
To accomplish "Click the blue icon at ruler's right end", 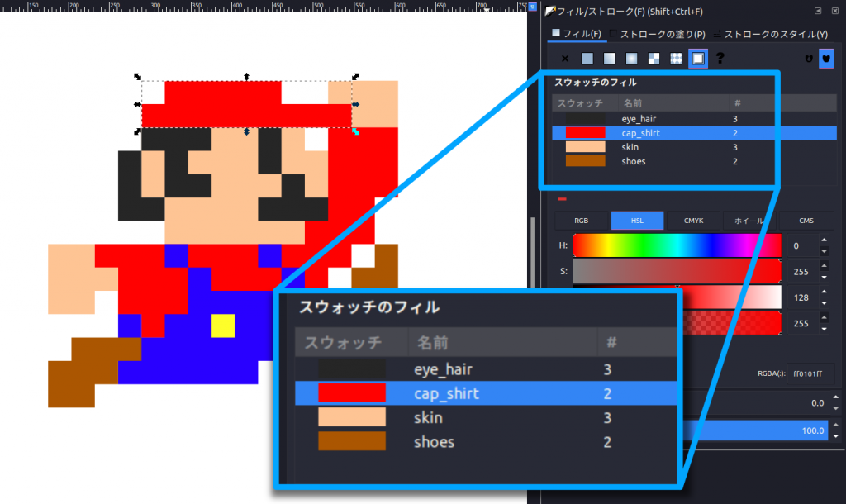I will [532, 7].
